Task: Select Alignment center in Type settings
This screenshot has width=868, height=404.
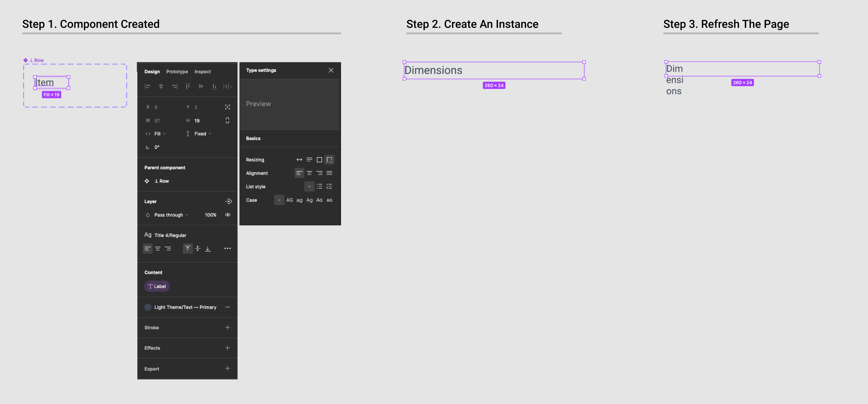Action: click(309, 173)
